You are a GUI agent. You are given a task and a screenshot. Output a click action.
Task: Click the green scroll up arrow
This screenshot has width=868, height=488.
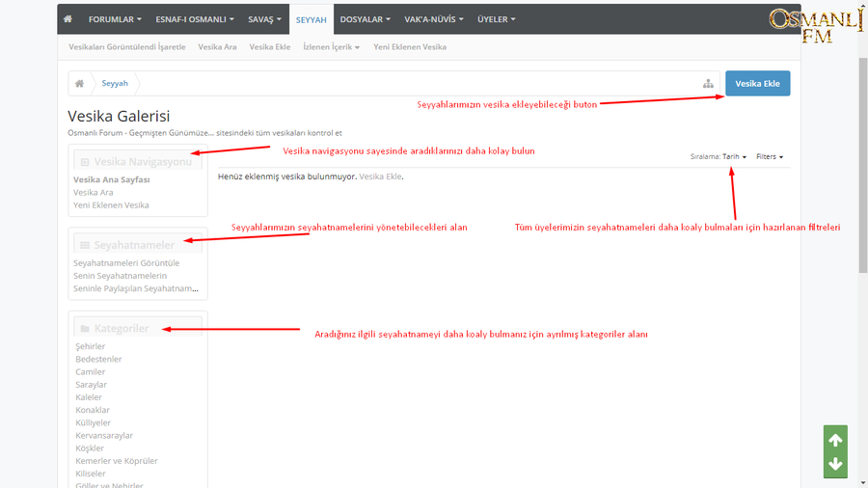[835, 441]
